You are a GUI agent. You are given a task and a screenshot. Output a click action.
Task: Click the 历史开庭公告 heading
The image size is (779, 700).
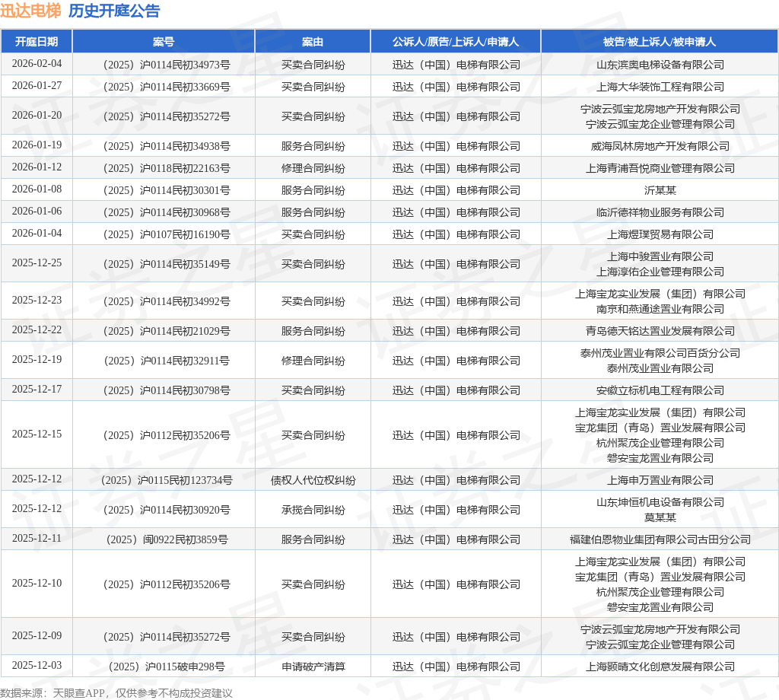point(114,11)
